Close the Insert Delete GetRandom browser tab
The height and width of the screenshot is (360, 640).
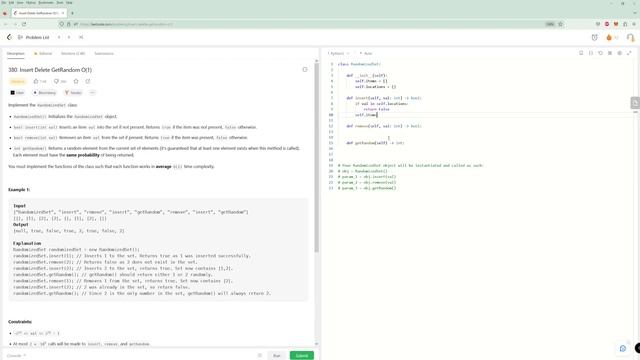coord(63,13)
